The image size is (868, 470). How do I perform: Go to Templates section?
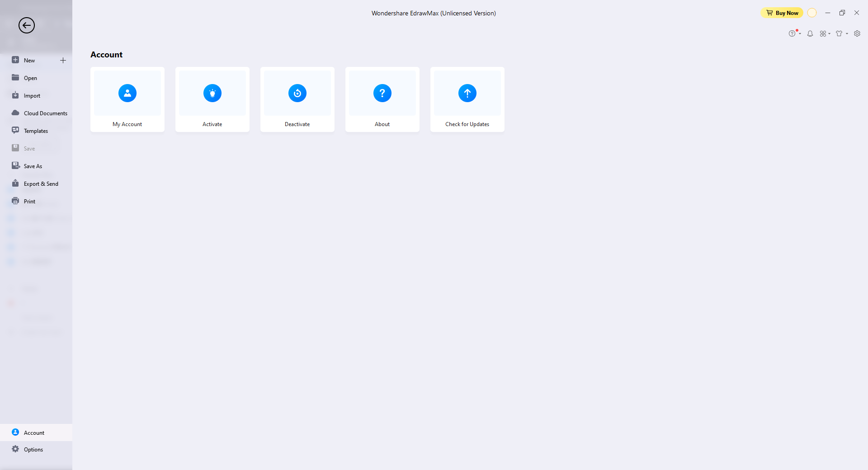(36, 131)
